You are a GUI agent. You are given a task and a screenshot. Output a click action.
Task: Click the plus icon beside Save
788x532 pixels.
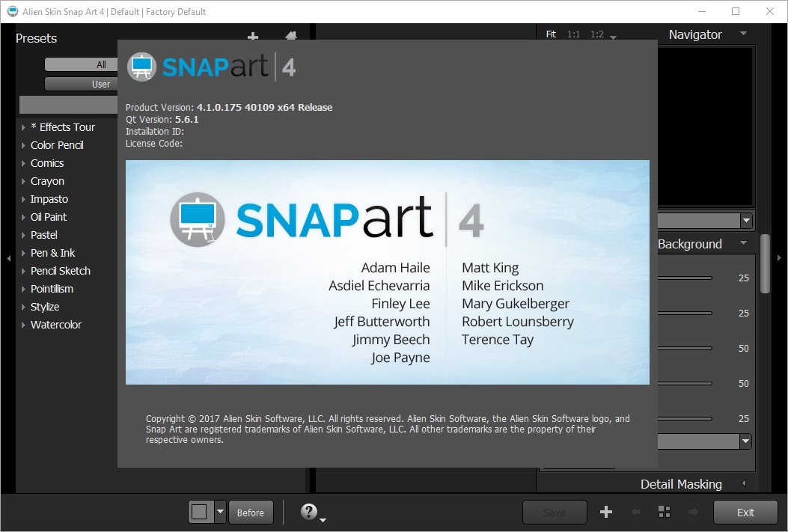pos(606,512)
